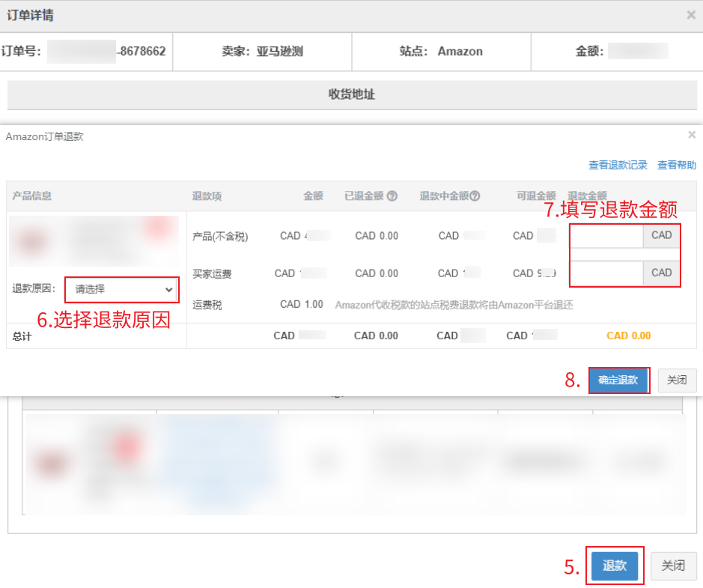The image size is (703, 588).
Task: Click the 产品(不含税) row label
Action: [x=220, y=237]
